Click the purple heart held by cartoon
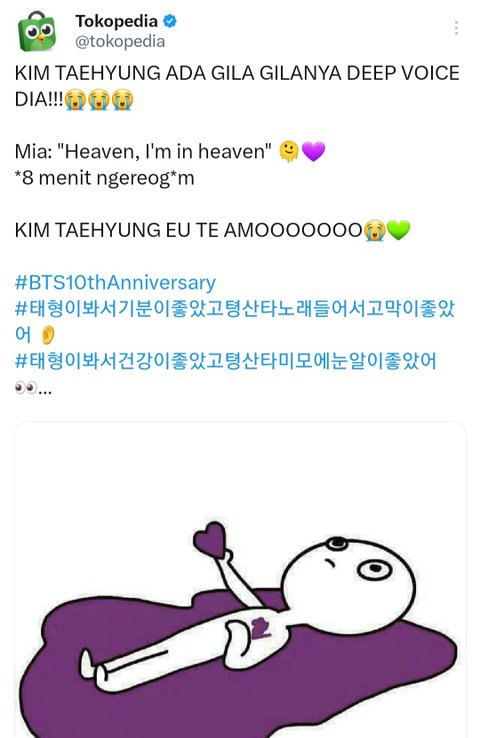This screenshot has width=480, height=738. click(210, 540)
